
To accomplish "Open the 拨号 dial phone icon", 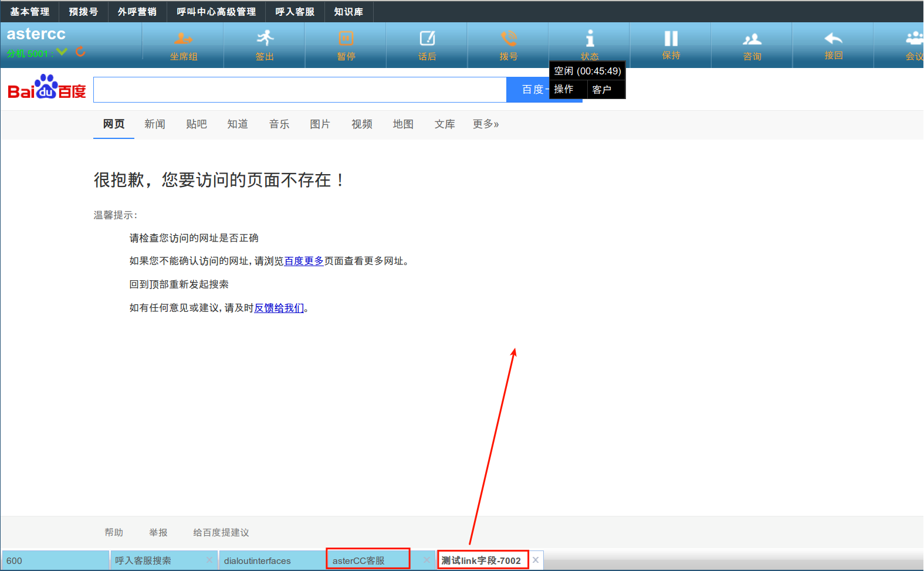I will (509, 38).
